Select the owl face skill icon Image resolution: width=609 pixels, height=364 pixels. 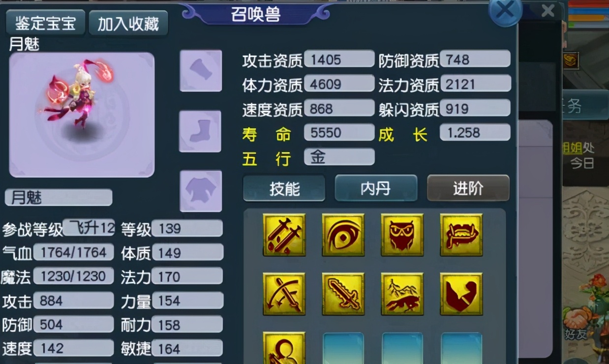point(402,235)
